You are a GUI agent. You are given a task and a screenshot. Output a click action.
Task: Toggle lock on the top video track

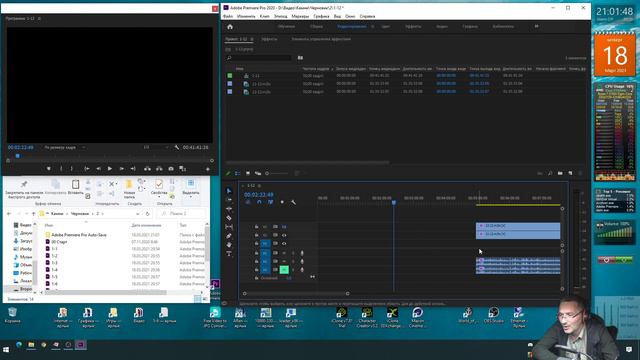click(x=256, y=227)
